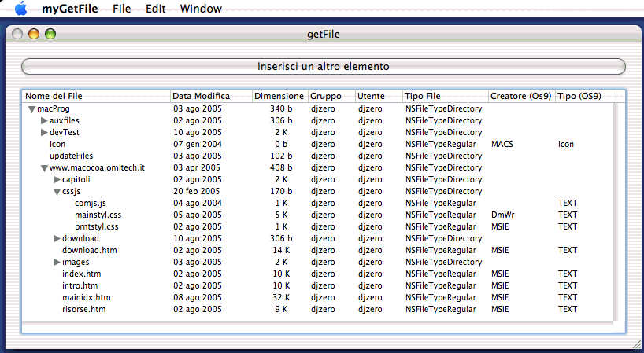This screenshot has height=353, width=644.
Task: Open the Apple menu icon
Action: coord(20,9)
